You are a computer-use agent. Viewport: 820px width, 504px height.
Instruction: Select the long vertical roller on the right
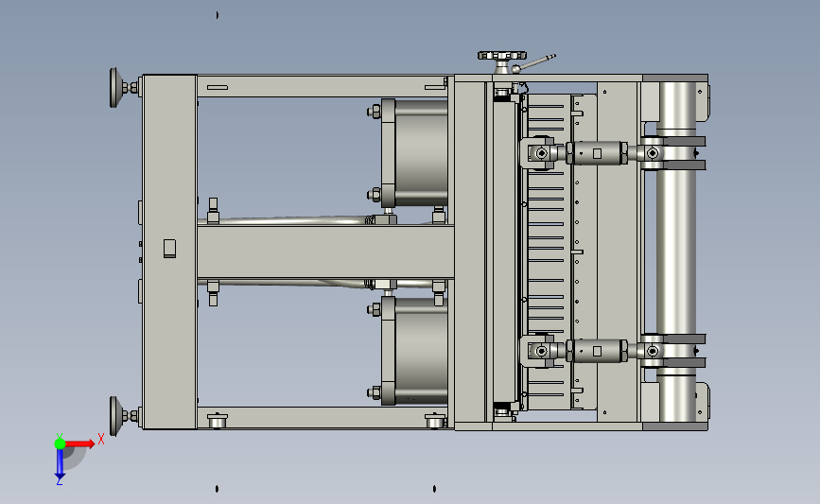pyautogui.click(x=676, y=252)
